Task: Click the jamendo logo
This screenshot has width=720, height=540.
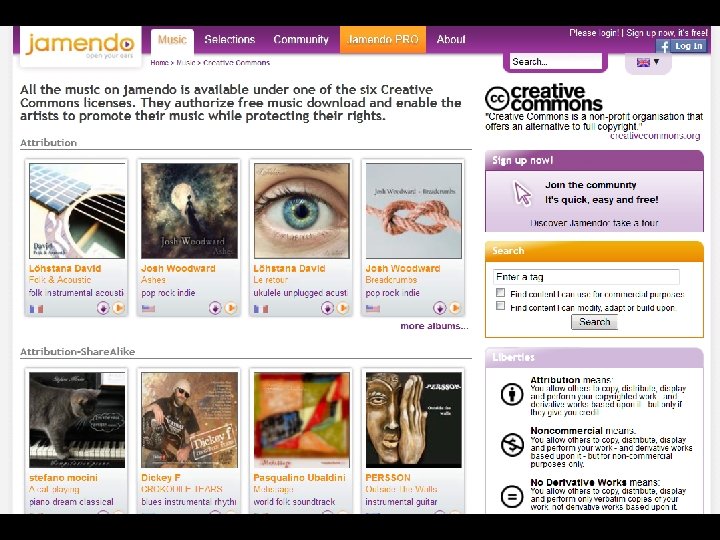Action: (x=80, y=46)
